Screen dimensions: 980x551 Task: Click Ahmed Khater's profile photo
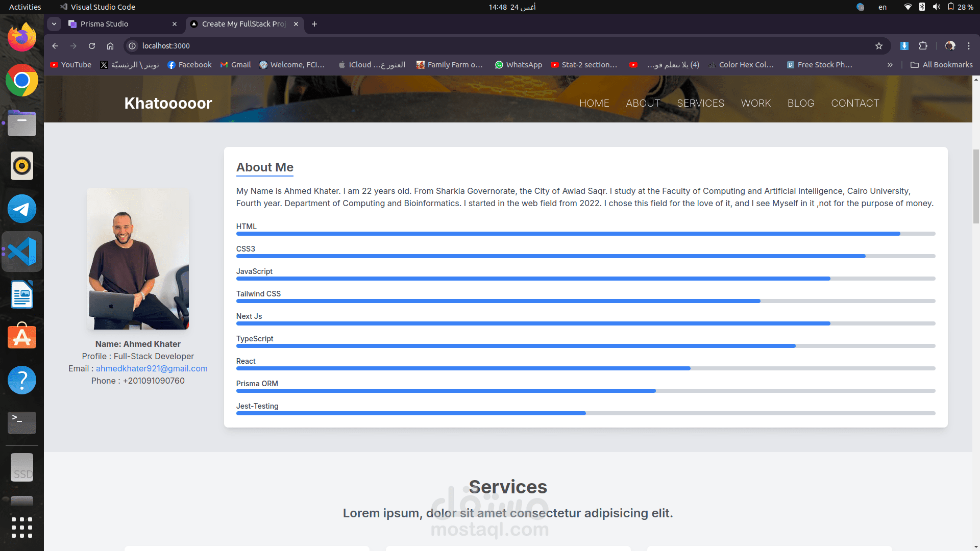click(138, 259)
